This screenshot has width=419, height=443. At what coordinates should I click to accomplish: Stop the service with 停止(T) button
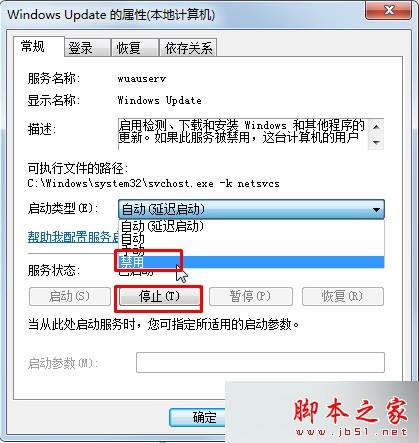point(159,296)
